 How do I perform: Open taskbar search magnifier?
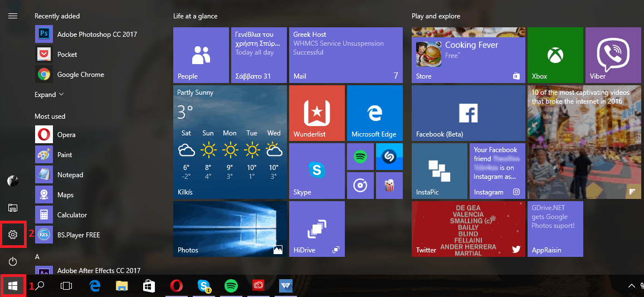point(40,286)
